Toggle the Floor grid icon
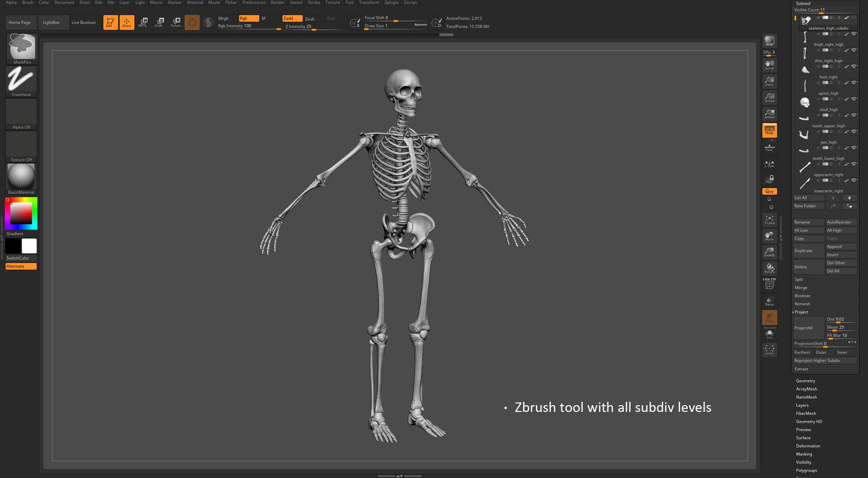Viewport: 868px width, 478px height. coord(769,147)
